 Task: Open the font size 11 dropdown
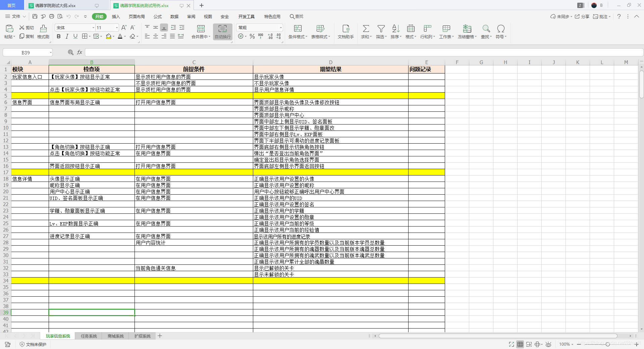117,28
